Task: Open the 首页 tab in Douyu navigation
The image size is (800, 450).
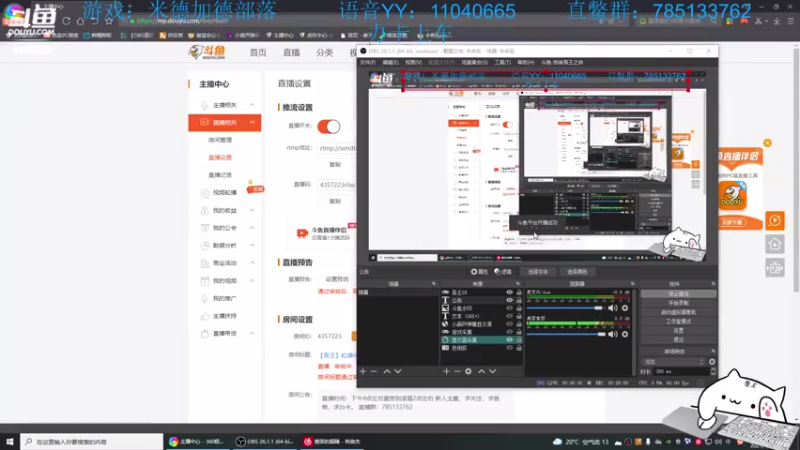Action: (x=258, y=53)
